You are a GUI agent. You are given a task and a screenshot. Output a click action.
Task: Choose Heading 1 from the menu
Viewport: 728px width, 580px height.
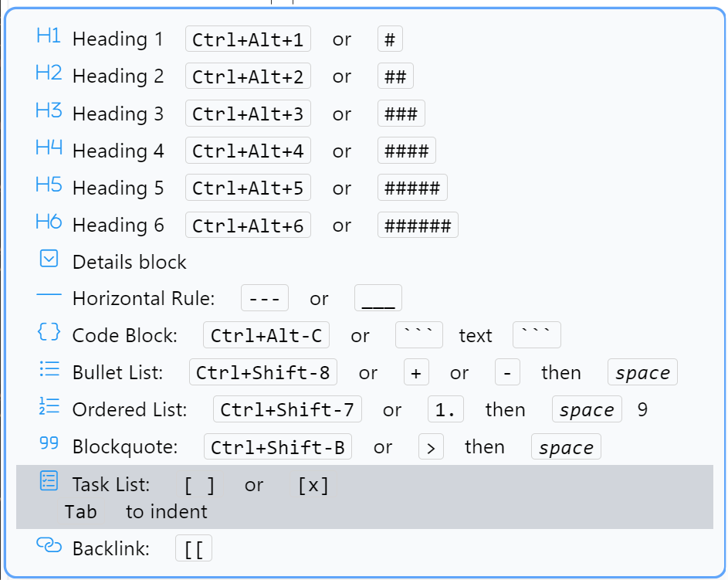pyautogui.click(x=364, y=39)
